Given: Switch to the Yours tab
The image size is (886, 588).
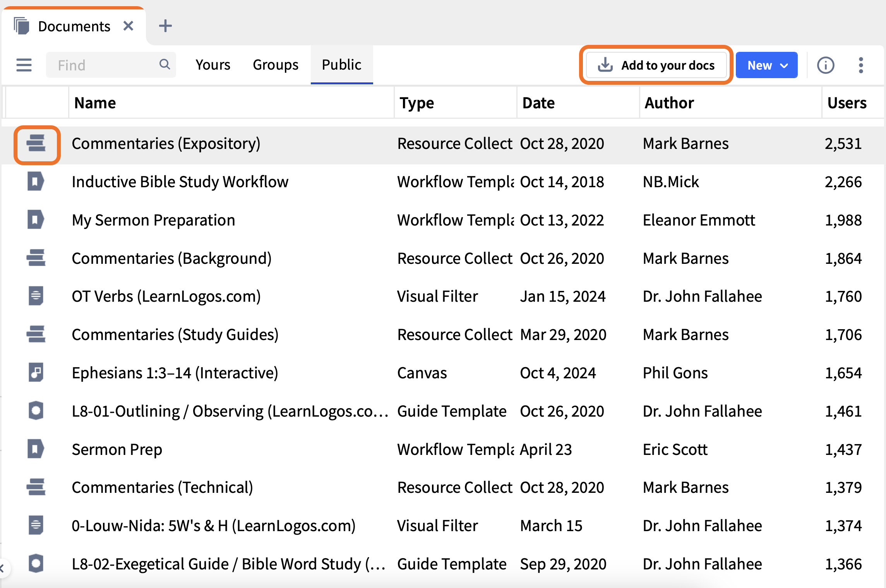Looking at the screenshot, I should tap(213, 65).
